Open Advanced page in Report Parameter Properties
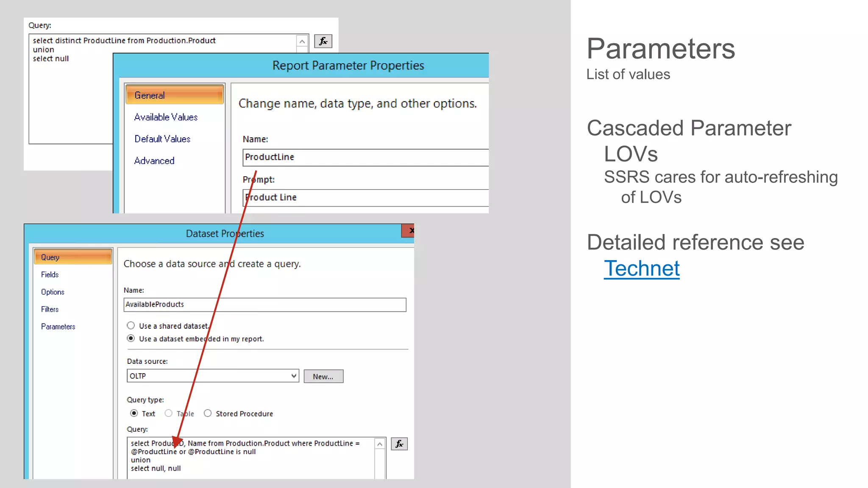868x488 pixels. coord(154,161)
